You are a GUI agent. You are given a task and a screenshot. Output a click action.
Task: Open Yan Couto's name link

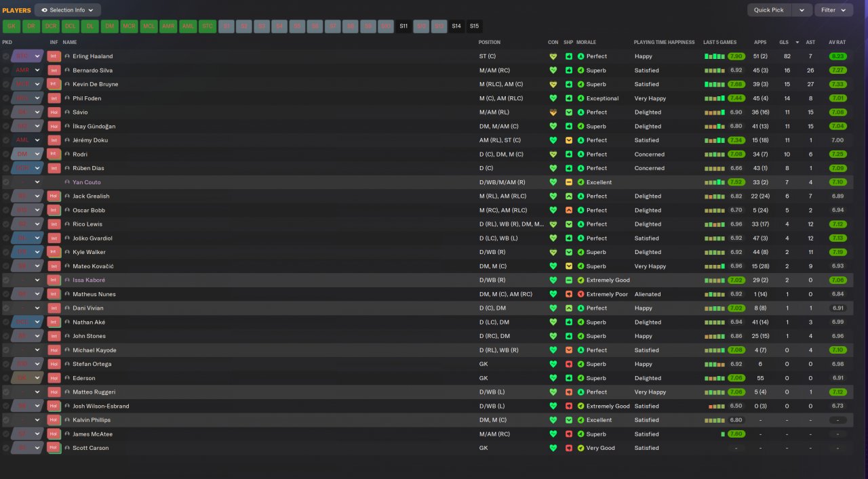(x=87, y=182)
